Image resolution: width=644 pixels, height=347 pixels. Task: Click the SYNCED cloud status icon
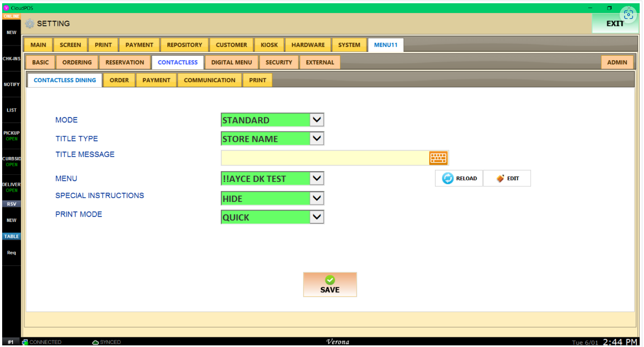coord(95,342)
